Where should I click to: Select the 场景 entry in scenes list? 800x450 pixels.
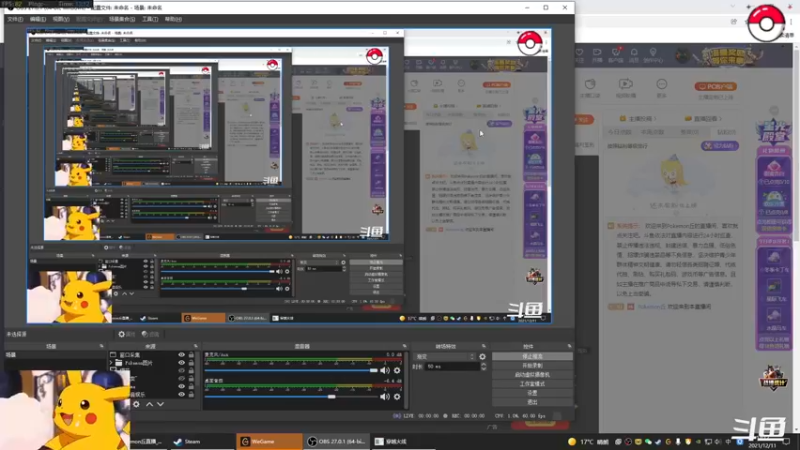pyautogui.click(x=54, y=355)
